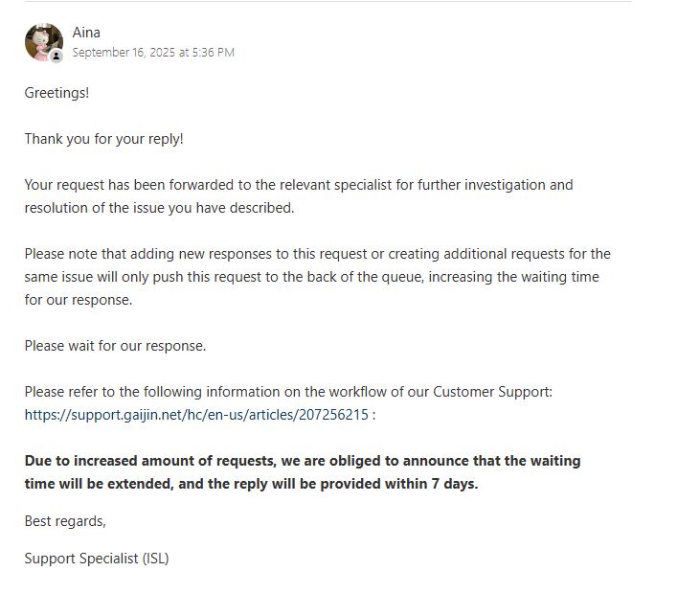Click the 'Please refer to the following information' sentence
Screen dimensions: 700x594
287,392
